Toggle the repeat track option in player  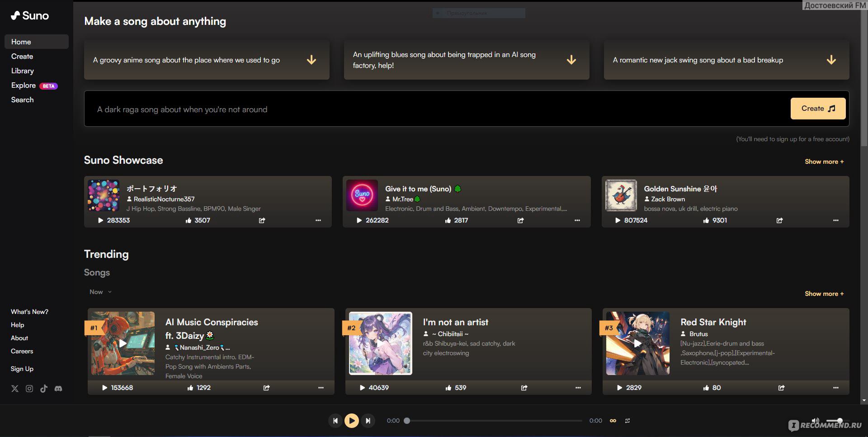pyautogui.click(x=627, y=421)
